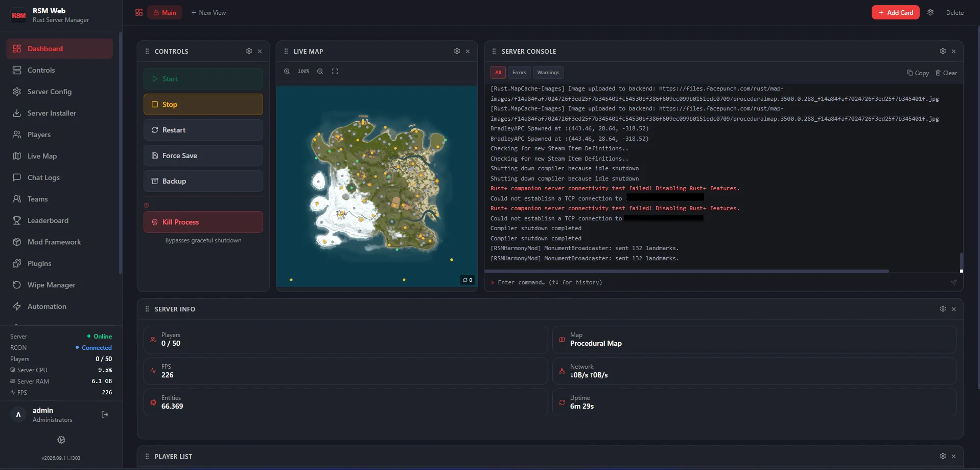Open Wipe Manager page
The height and width of the screenshot is (470, 980).
coord(59,285)
